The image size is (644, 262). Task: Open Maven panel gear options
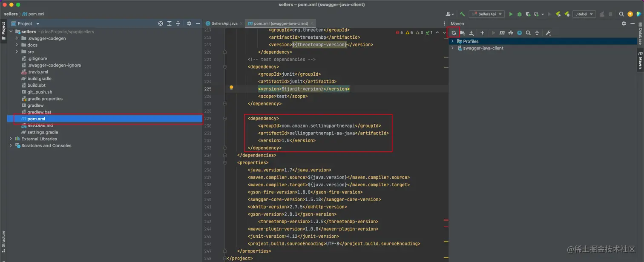pos(624,23)
